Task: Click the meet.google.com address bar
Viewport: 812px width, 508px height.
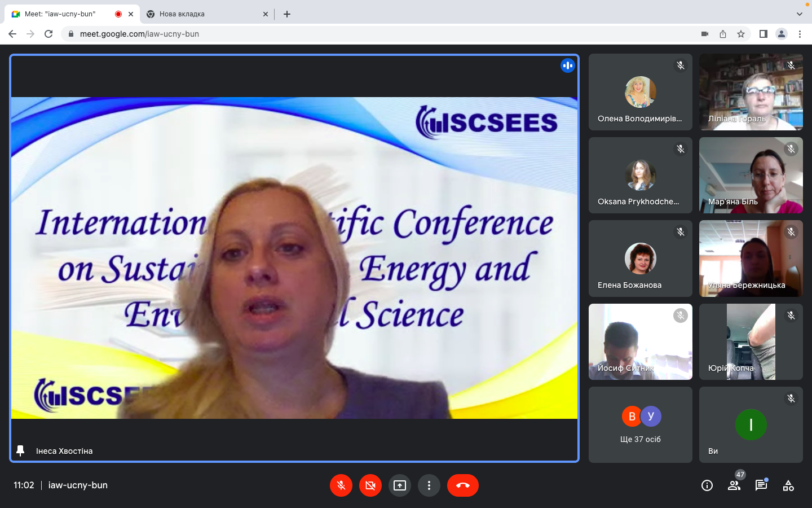Action: [338, 34]
